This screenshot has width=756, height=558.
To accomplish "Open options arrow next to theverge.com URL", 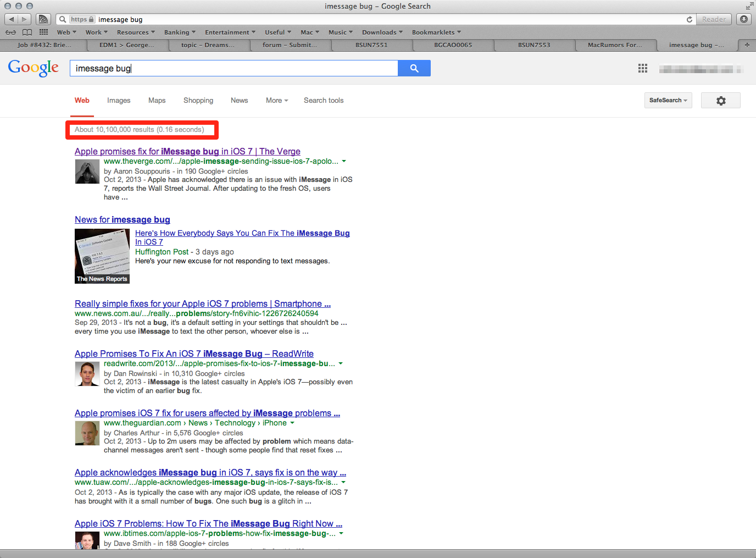I will click(344, 162).
